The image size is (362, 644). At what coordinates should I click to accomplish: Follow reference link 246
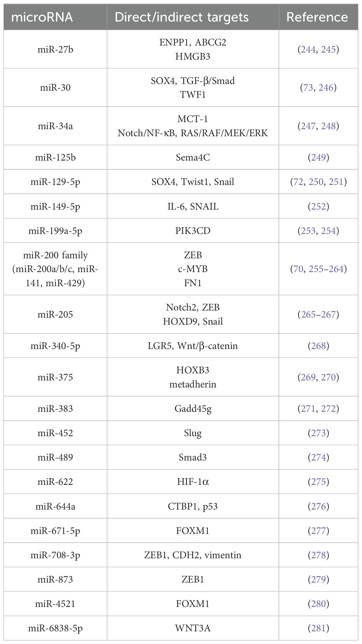[326, 88]
